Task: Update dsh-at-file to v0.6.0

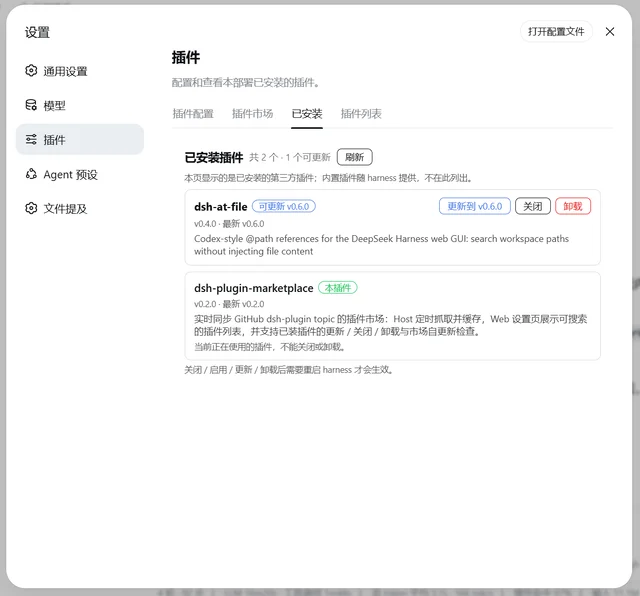Action: click(x=475, y=206)
